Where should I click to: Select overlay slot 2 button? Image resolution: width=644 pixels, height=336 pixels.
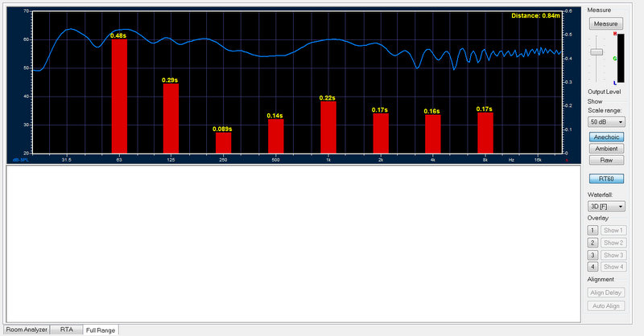point(592,243)
